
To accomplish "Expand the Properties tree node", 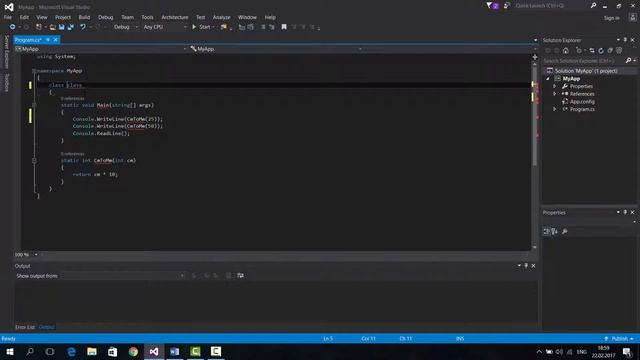I will pos(554,87).
